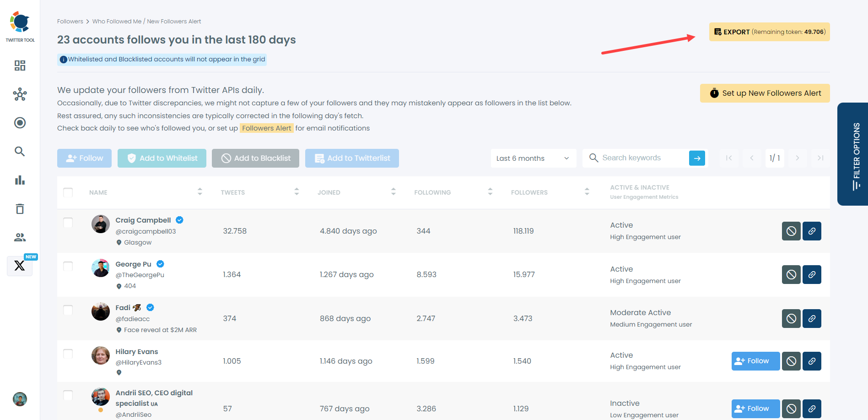This screenshot has width=868, height=420.
Task: Type in the Search keywords field
Action: [x=641, y=158]
